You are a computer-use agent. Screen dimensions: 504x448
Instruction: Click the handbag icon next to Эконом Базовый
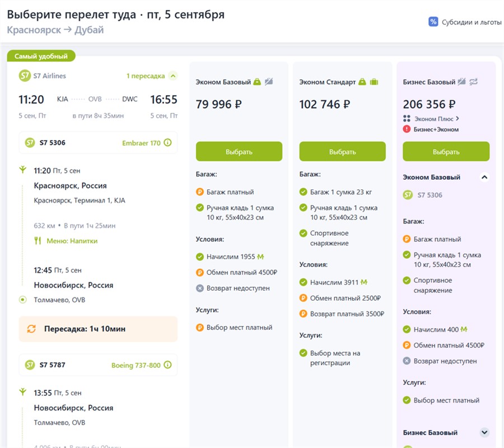[257, 82]
